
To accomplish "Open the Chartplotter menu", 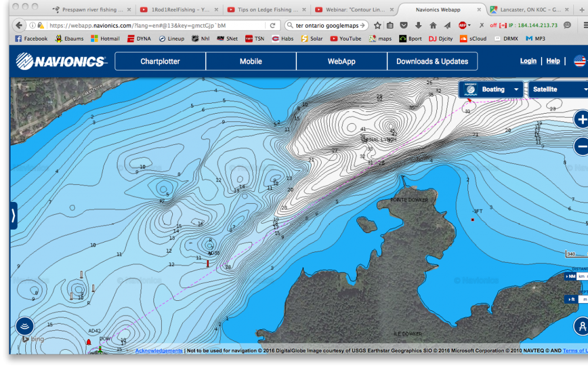I will 160,61.
